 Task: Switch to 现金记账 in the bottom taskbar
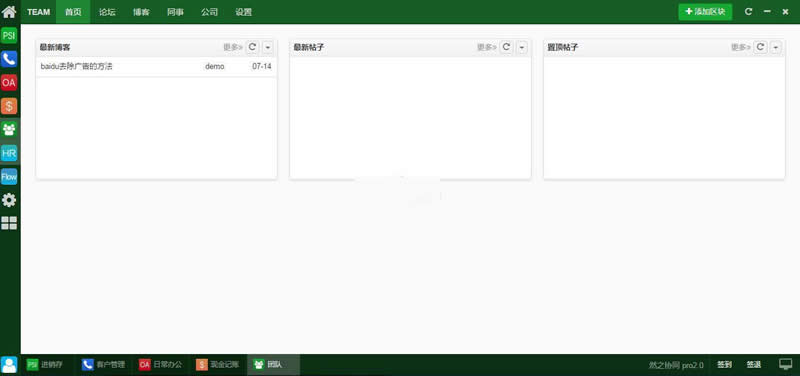218,365
